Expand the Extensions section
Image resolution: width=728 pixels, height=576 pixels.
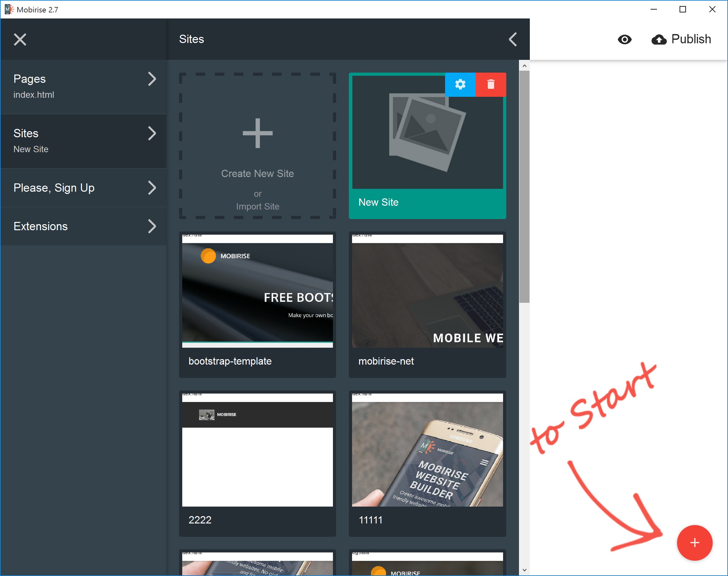pyautogui.click(x=83, y=226)
